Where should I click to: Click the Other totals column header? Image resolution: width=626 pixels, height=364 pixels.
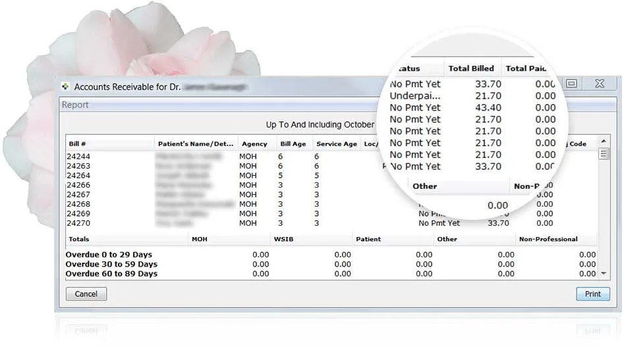click(474, 239)
